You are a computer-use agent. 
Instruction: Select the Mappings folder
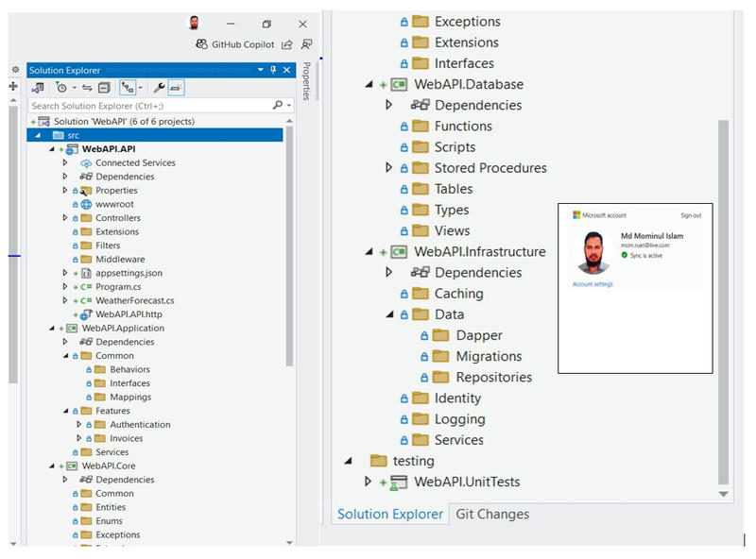coord(130,398)
